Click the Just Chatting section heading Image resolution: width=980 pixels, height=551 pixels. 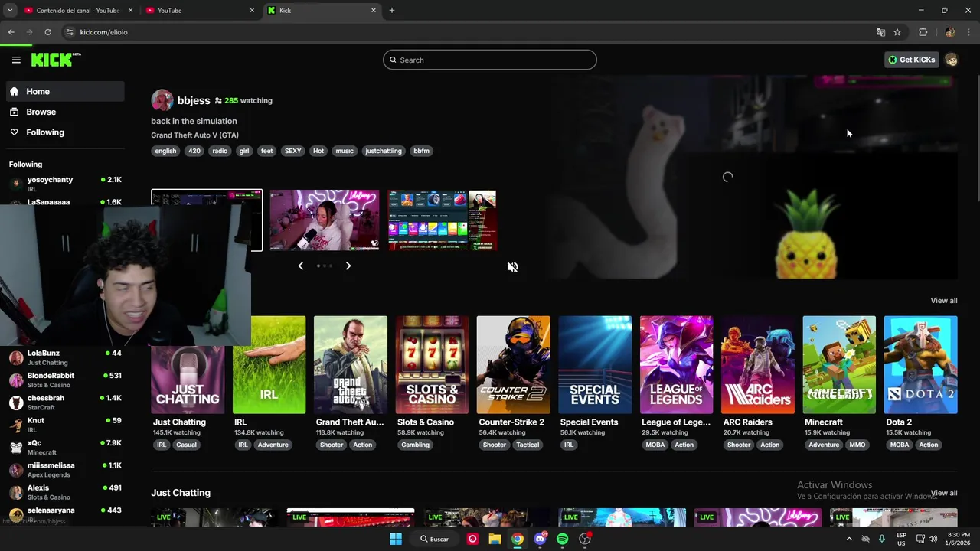(x=181, y=493)
